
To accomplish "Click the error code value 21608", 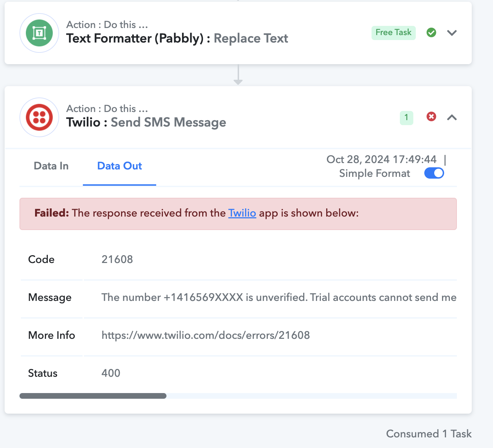I will point(117,259).
